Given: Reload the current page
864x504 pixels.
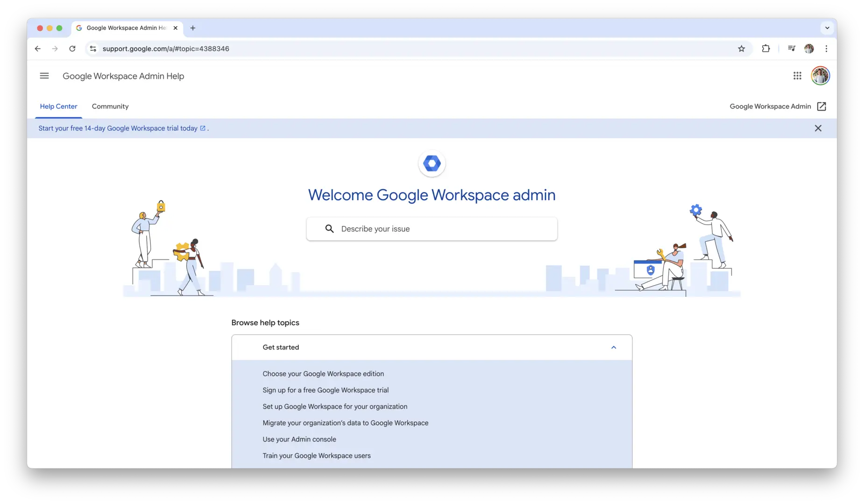Looking at the screenshot, I should pos(72,49).
